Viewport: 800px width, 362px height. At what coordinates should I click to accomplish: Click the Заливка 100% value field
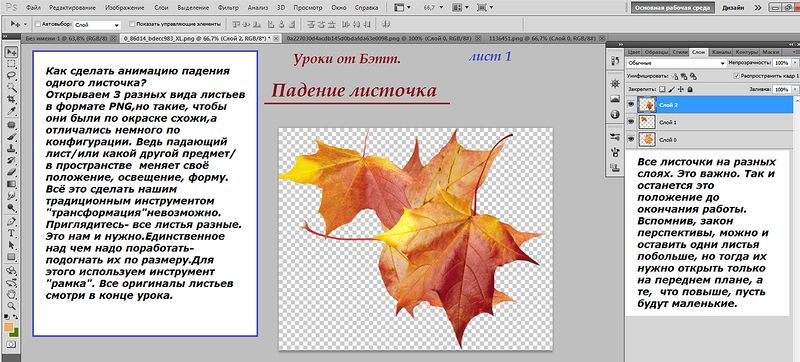click(781, 89)
